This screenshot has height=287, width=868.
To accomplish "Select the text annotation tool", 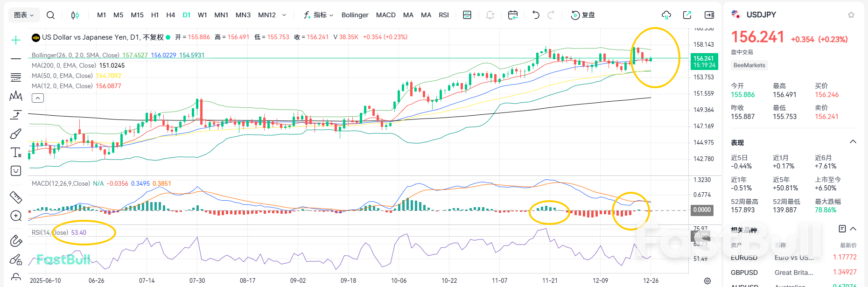I will click(16, 153).
